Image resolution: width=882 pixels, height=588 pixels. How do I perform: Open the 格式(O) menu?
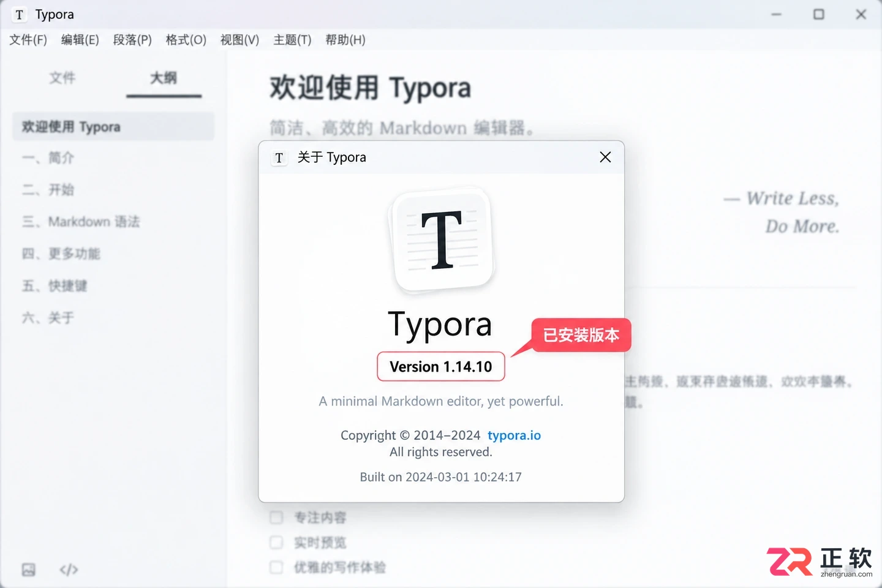point(186,40)
